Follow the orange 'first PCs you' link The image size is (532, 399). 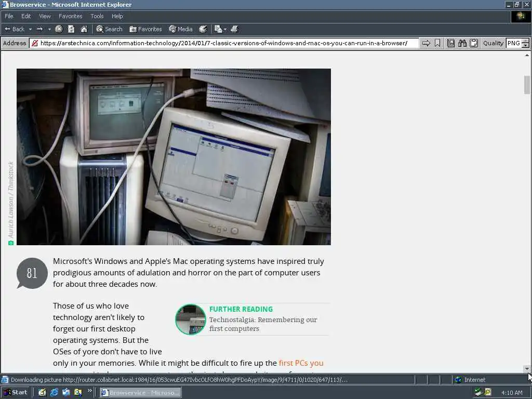click(301, 363)
